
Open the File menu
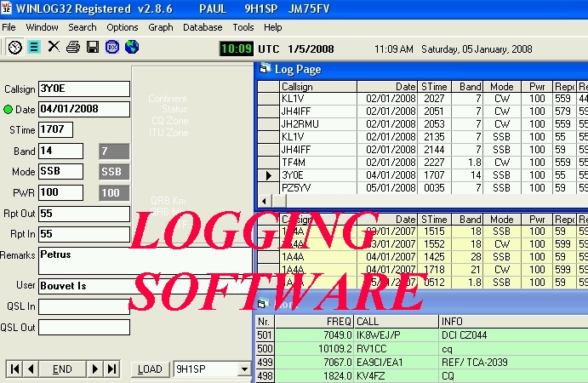(x=9, y=27)
